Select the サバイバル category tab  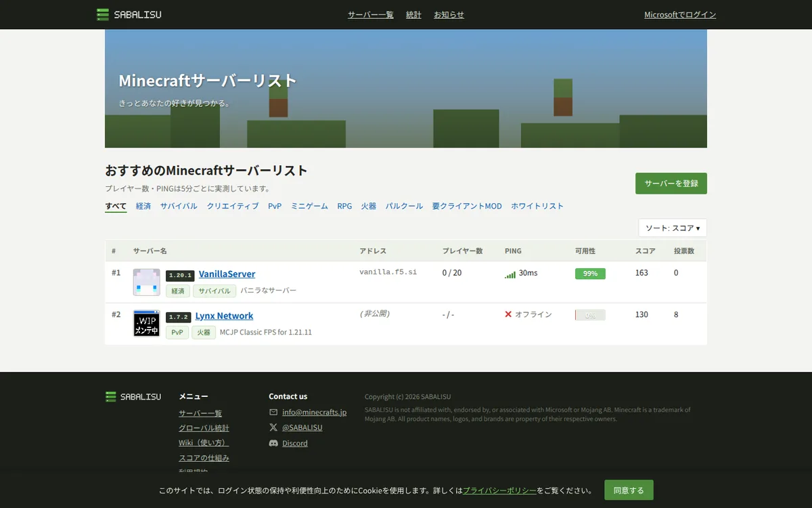point(179,206)
